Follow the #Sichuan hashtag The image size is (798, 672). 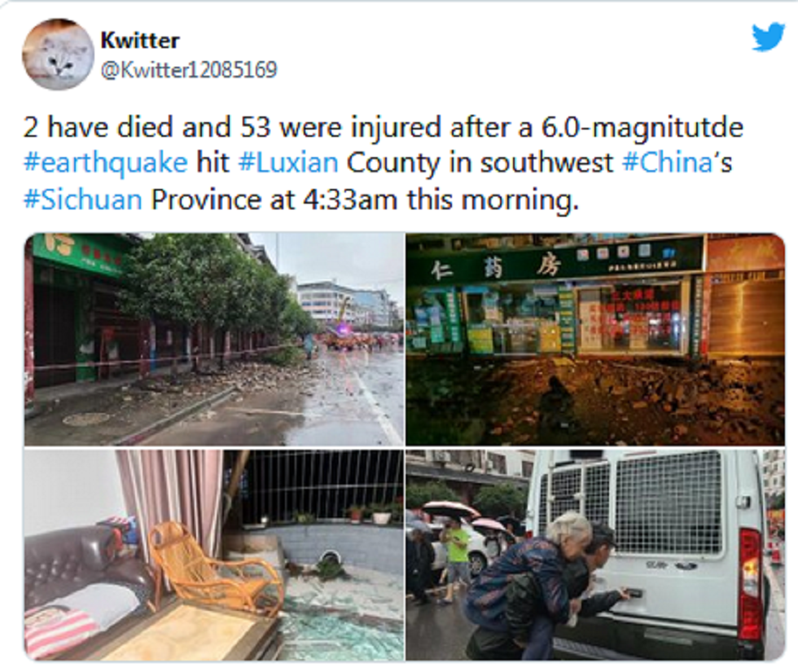click(82, 199)
